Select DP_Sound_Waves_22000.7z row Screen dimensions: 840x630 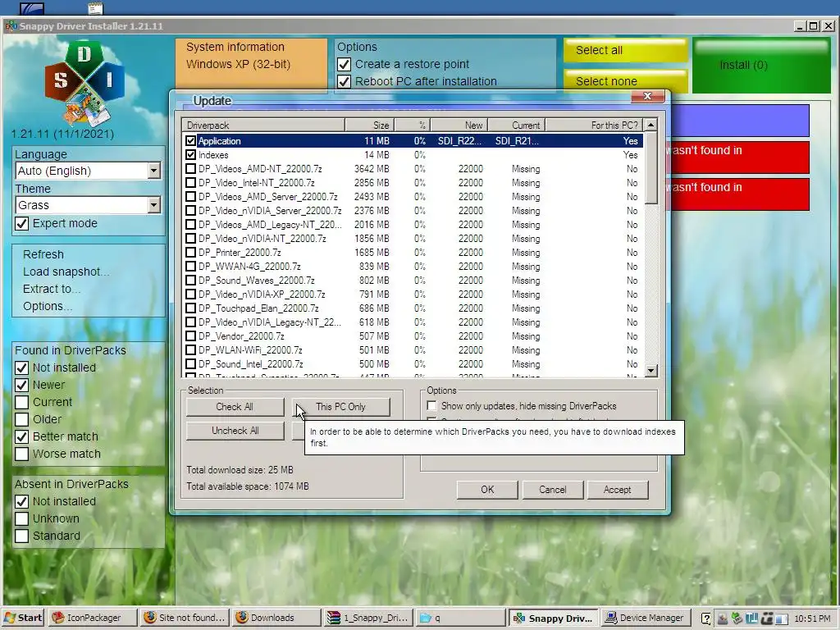412,281
